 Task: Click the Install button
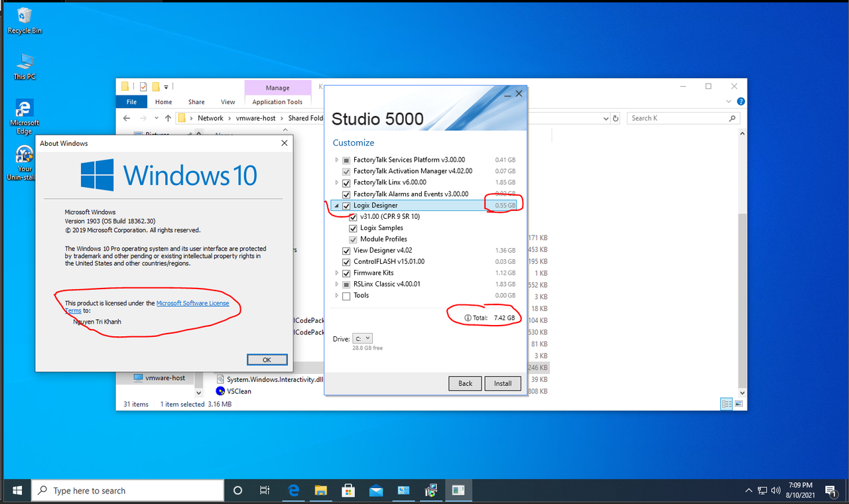point(503,383)
